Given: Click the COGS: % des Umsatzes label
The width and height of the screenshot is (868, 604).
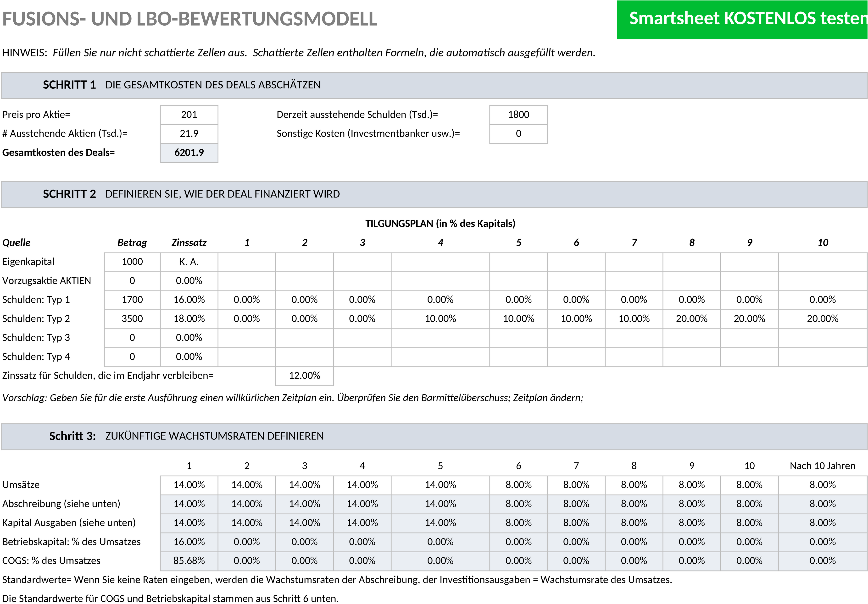Looking at the screenshot, I should [x=51, y=561].
